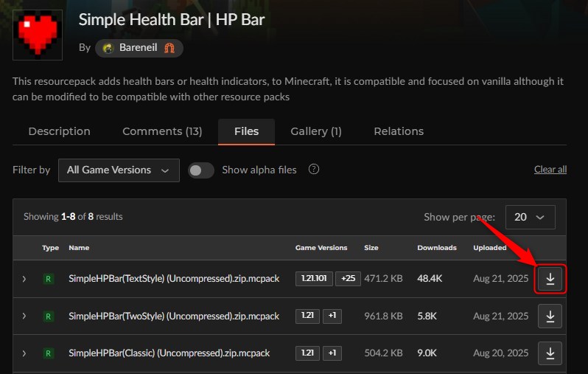
Task: Download SimpleHPBar(Classic) file
Action: 550,353
